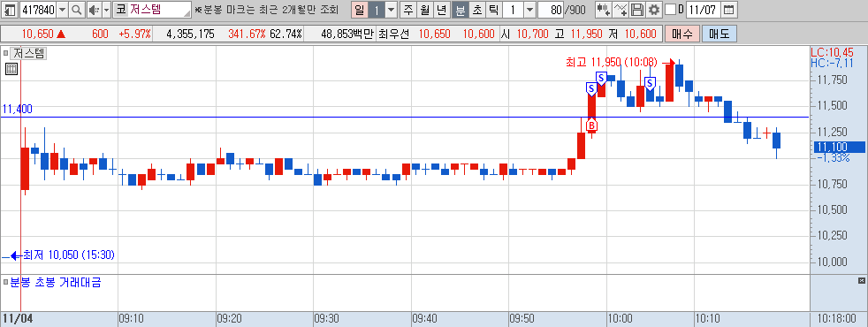The image size is (868, 327).
Task: Click the grid table icon below 저스템 label
Action: point(11,69)
